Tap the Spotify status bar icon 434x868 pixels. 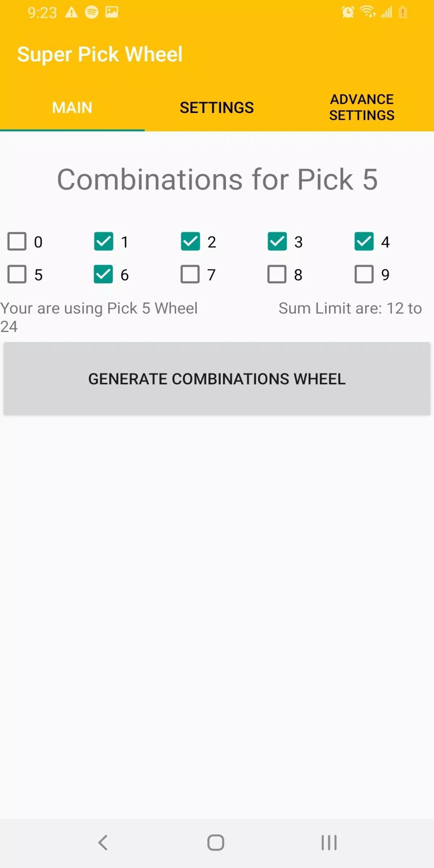pyautogui.click(x=92, y=12)
